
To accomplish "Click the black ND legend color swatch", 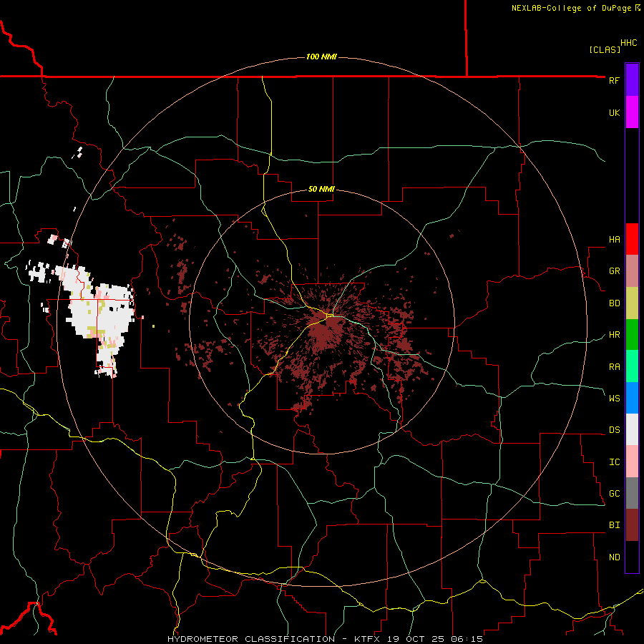I will click(x=632, y=557).
